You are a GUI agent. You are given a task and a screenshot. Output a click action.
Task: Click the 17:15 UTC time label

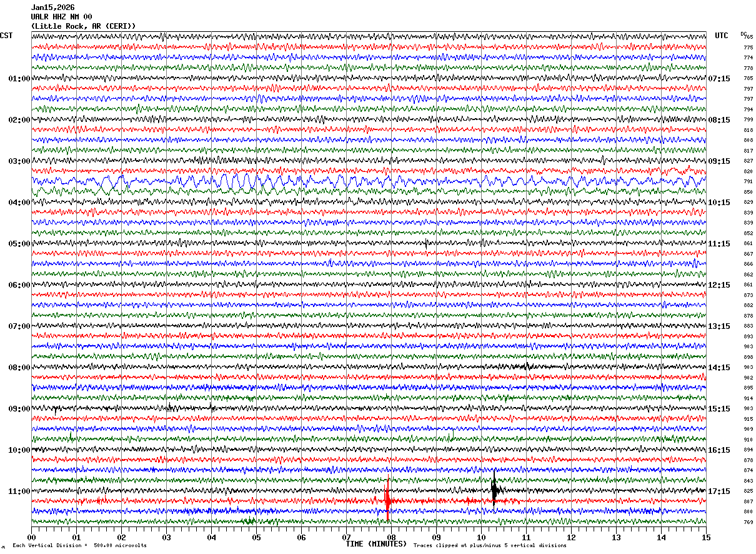[x=719, y=491]
